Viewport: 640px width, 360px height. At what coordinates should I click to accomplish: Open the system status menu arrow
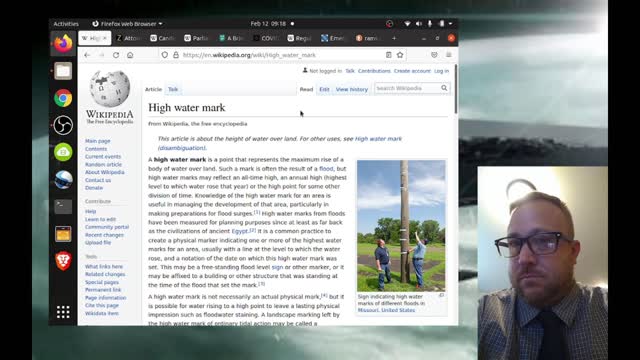click(x=450, y=24)
